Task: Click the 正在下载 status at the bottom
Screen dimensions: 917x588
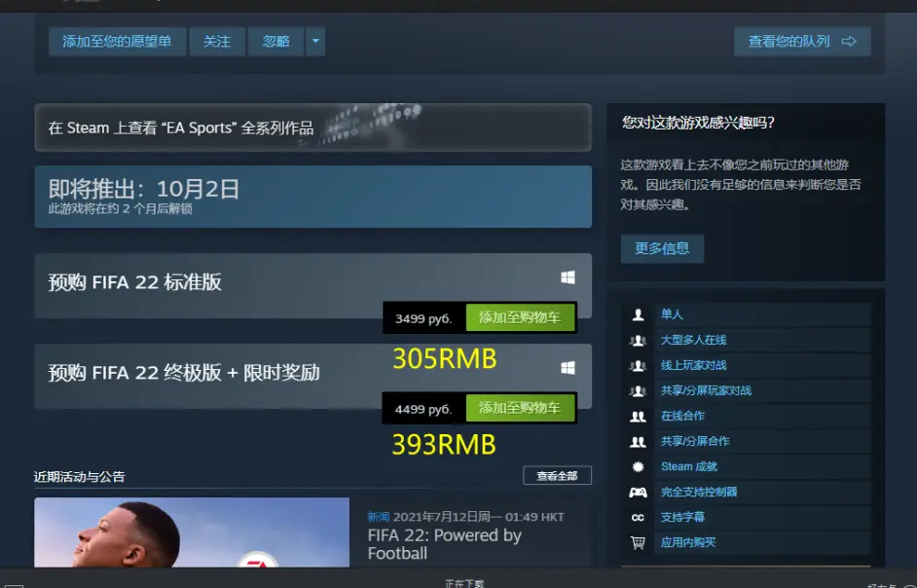Action: 464,583
